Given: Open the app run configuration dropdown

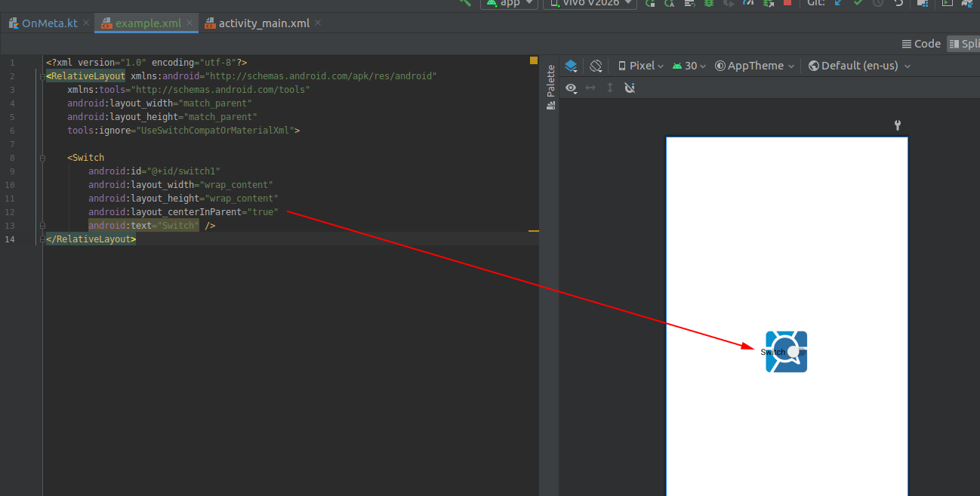Looking at the screenshot, I should coord(509,3).
